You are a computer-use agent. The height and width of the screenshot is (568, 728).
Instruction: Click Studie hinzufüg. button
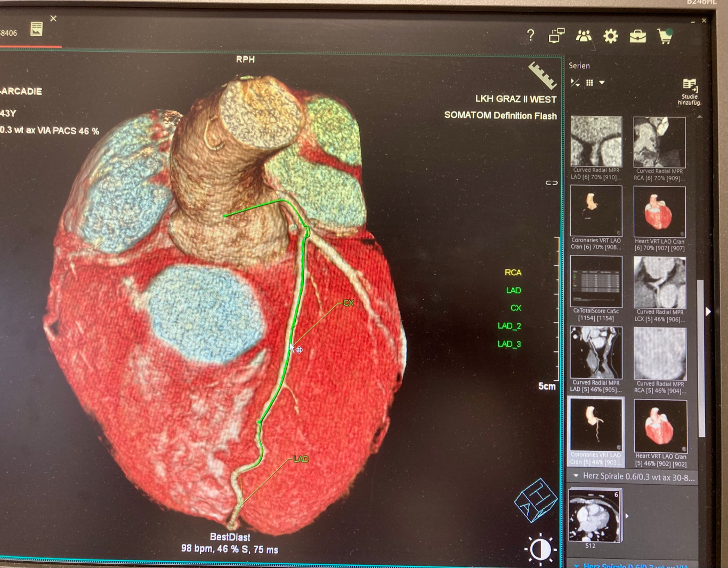[x=689, y=91]
